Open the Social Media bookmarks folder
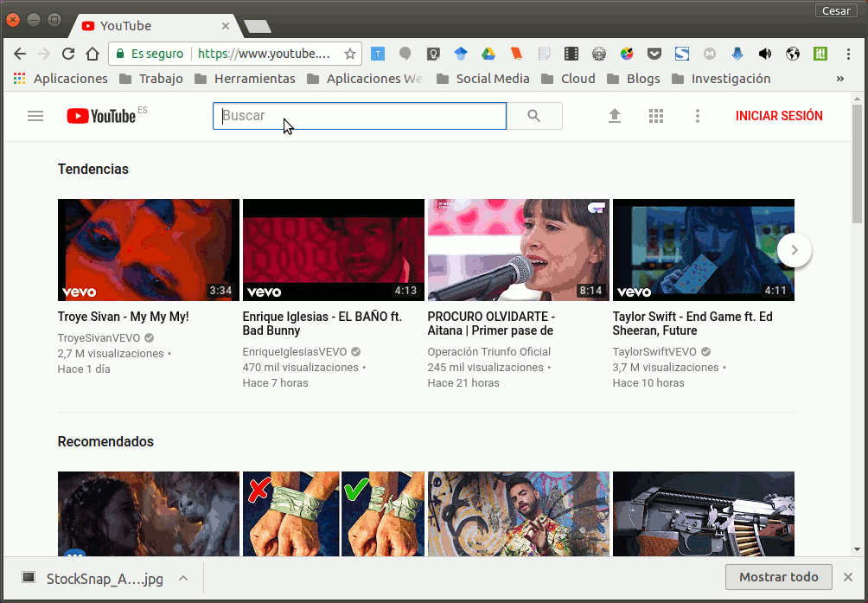 point(482,79)
